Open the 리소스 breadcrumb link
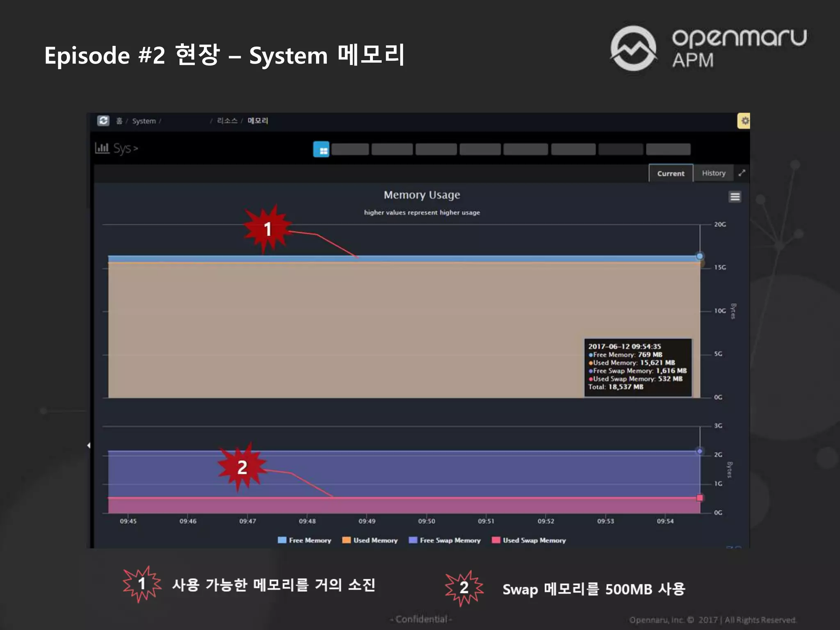This screenshot has height=630, width=840. tap(227, 121)
